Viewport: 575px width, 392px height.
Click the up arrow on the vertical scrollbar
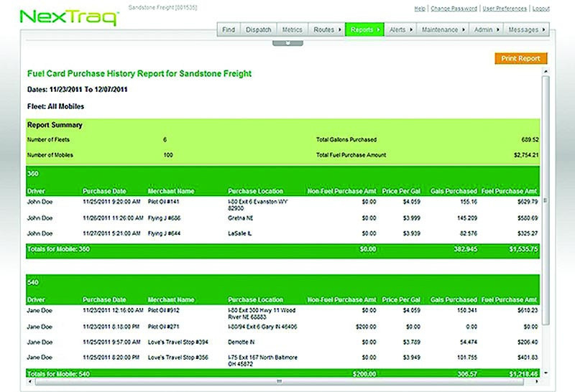pos(546,72)
